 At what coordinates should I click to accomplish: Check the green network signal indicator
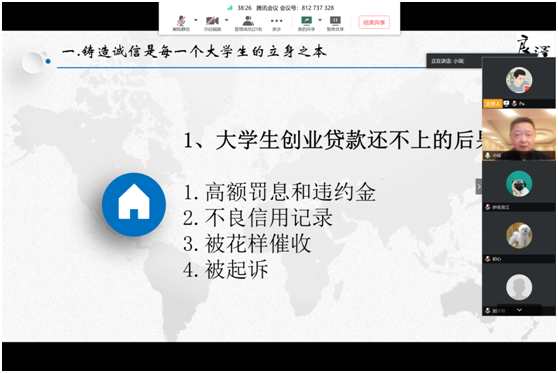pos(230,7)
